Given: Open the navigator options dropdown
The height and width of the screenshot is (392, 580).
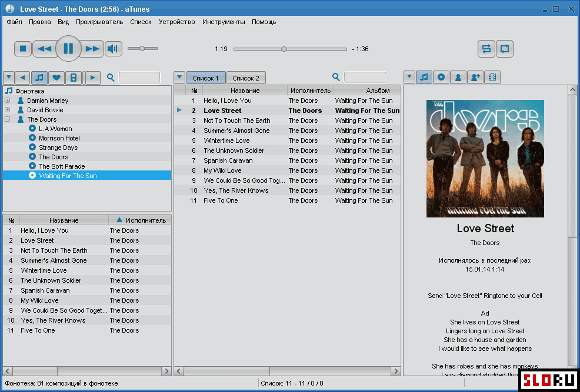Looking at the screenshot, I should coord(9,78).
